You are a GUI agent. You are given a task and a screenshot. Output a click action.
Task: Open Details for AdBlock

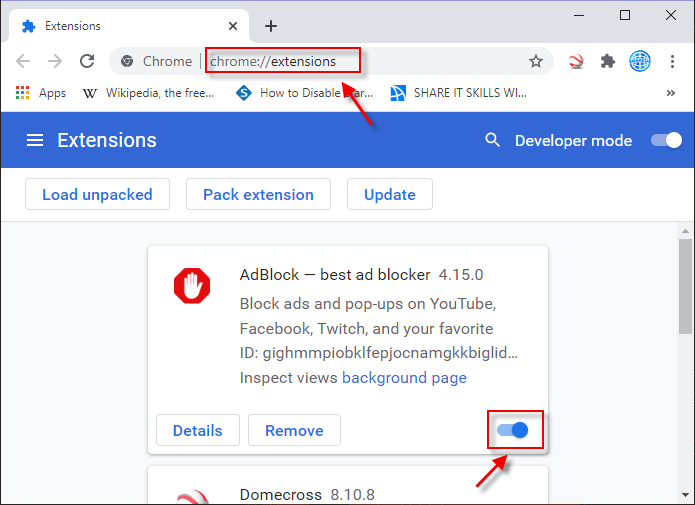[x=198, y=430]
